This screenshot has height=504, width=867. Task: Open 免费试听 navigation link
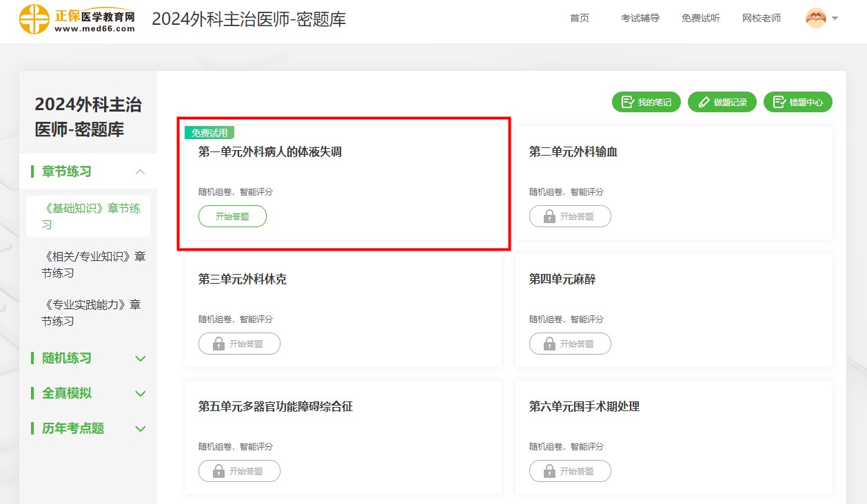click(x=700, y=19)
